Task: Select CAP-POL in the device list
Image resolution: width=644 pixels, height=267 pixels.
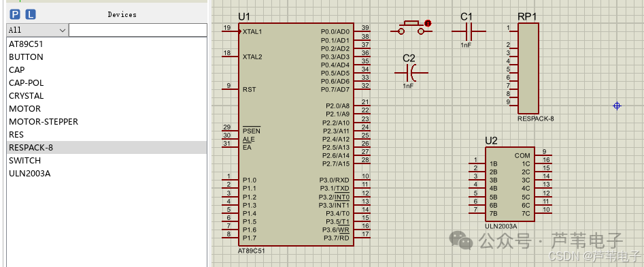Action: [107, 82]
